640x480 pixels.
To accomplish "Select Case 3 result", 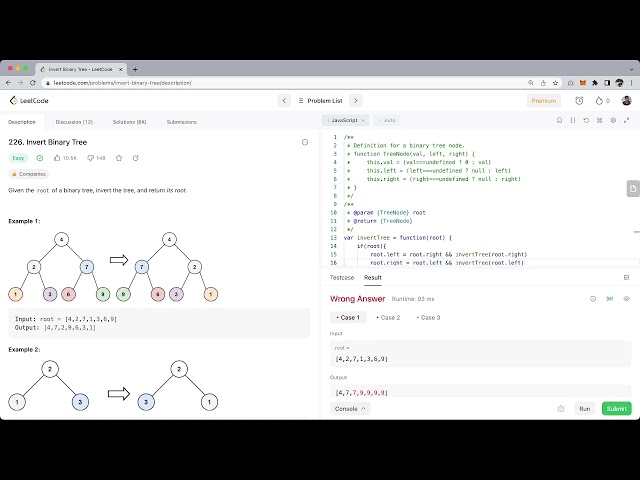I will tap(428, 318).
